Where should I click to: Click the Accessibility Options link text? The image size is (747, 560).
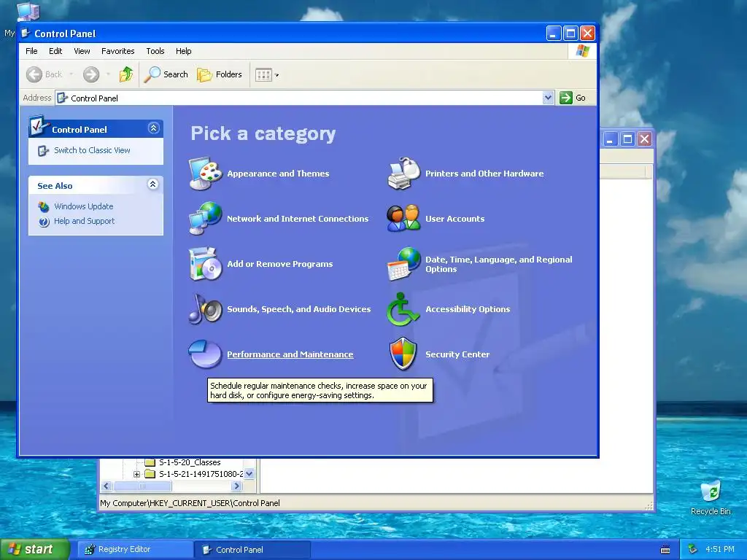click(468, 309)
